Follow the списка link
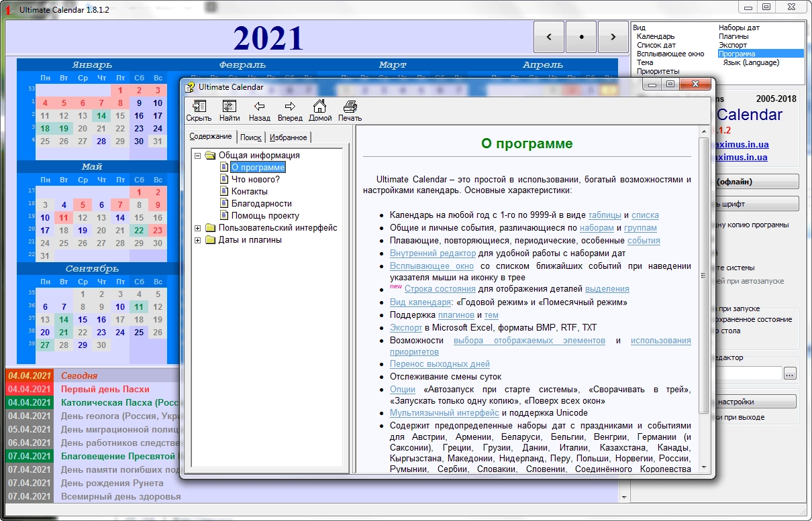 coord(645,215)
